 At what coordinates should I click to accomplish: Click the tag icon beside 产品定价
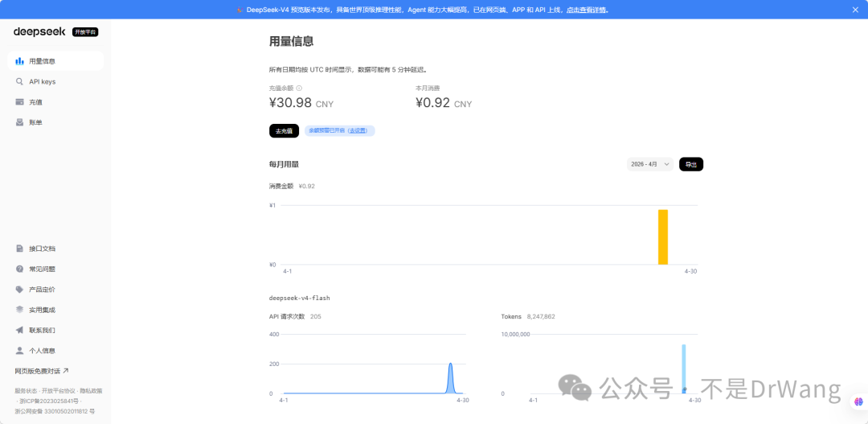(x=19, y=290)
